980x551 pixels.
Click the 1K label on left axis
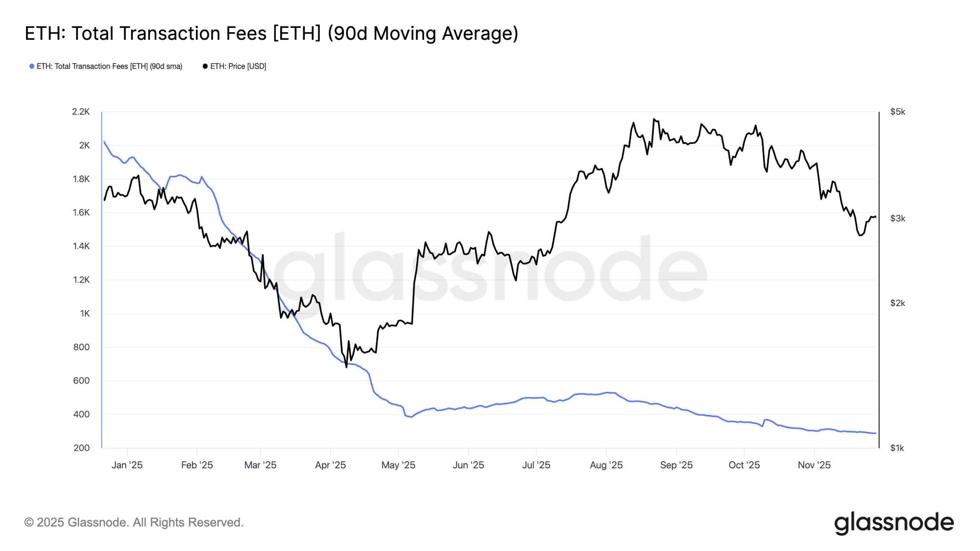coord(85,313)
